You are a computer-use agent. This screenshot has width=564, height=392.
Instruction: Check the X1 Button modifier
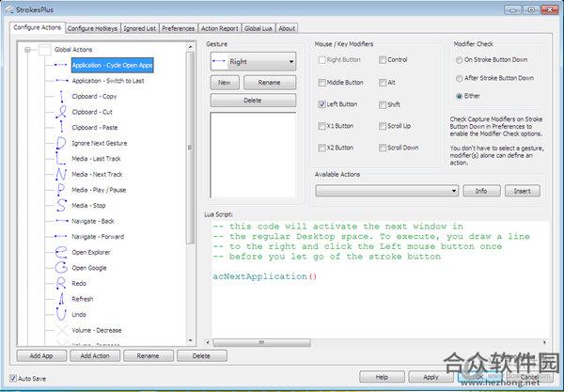(x=321, y=126)
